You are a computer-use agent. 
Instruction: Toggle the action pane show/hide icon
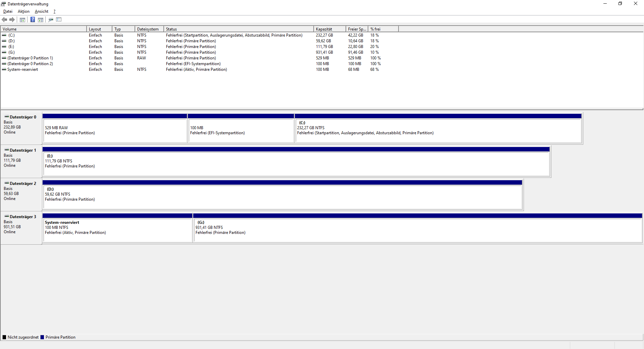41,20
